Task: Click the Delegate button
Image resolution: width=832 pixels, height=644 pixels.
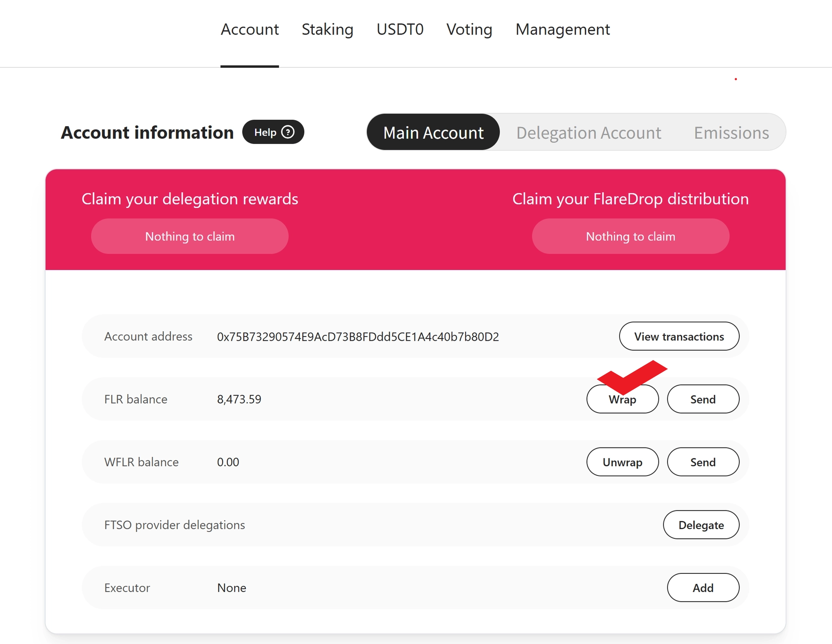Action: coord(701,525)
